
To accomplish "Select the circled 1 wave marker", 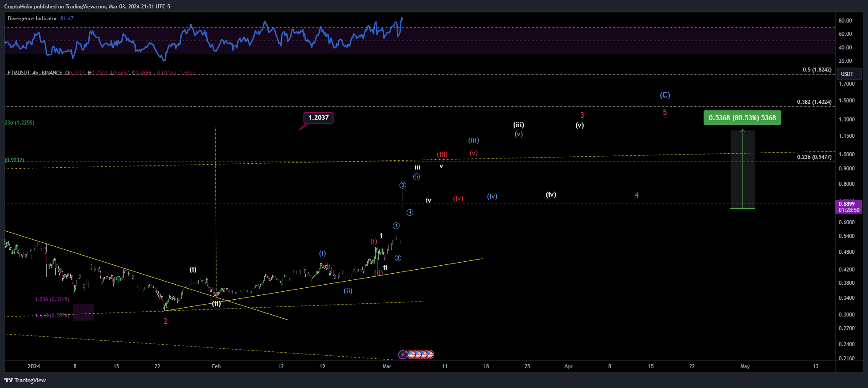I will coord(396,226).
